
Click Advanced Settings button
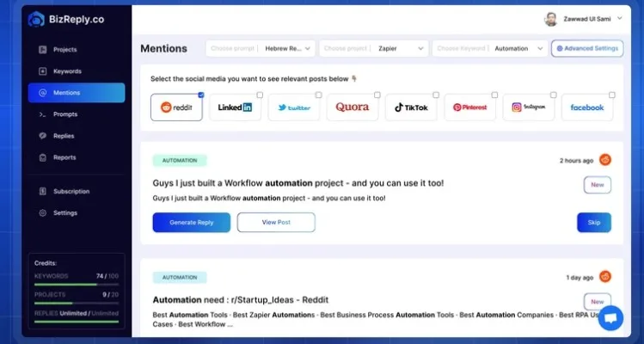(x=587, y=48)
